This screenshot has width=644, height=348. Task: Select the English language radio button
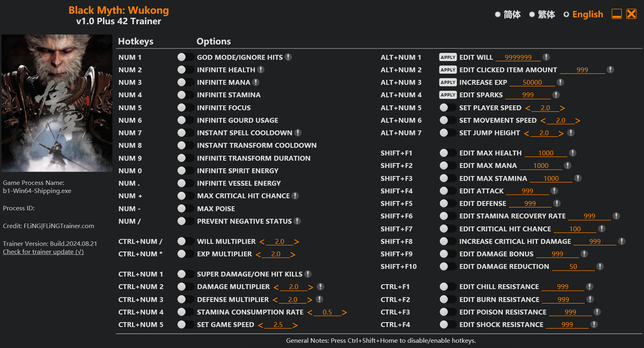pos(567,15)
